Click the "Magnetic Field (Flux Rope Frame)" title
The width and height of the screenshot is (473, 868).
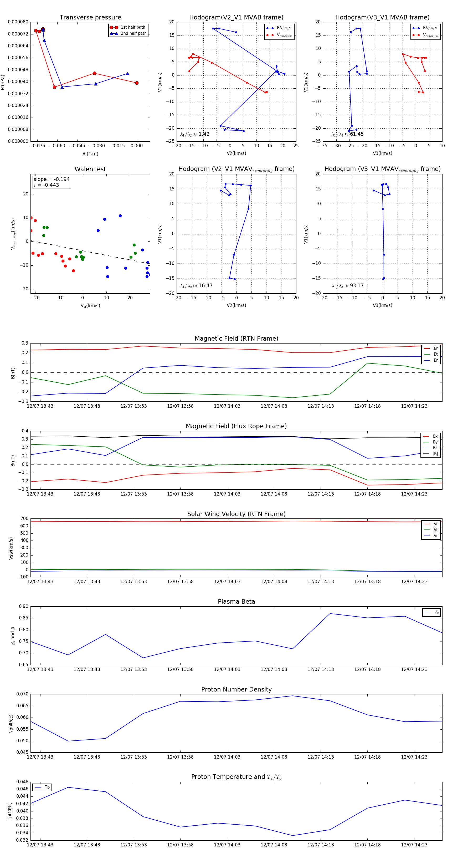236,426
